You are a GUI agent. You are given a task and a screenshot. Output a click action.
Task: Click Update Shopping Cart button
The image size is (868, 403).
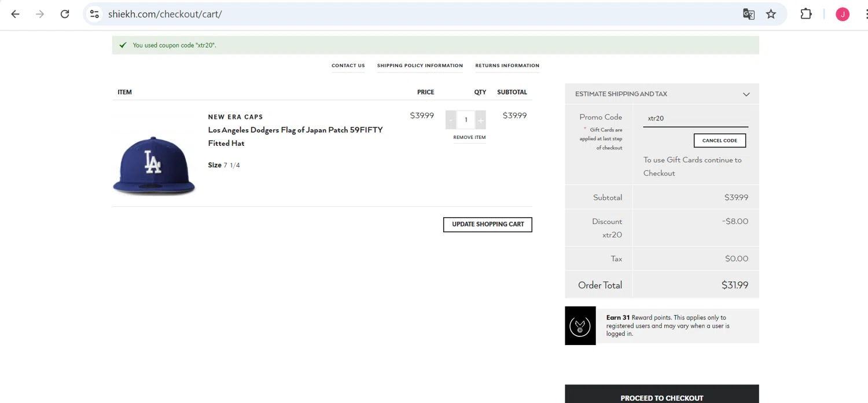pos(488,225)
